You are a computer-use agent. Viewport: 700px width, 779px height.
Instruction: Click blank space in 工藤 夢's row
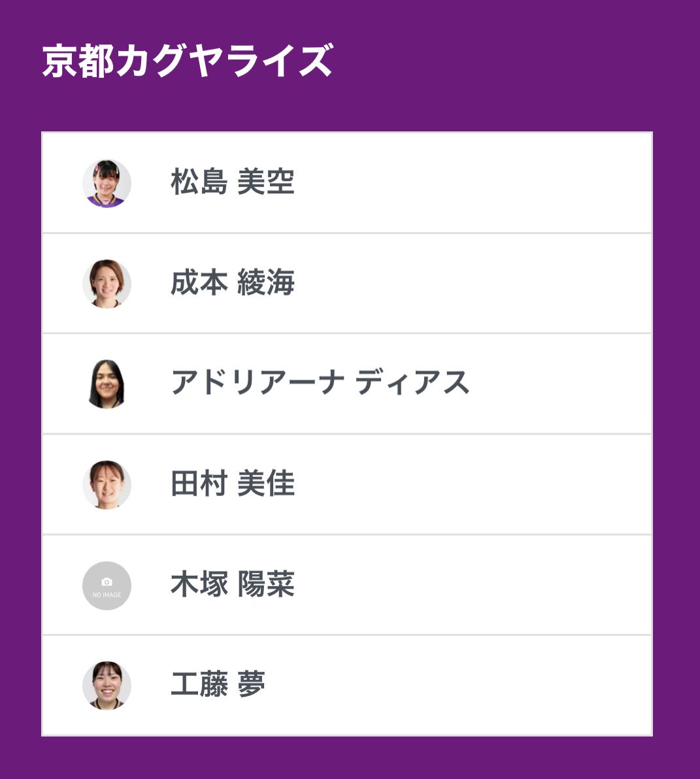490,686
